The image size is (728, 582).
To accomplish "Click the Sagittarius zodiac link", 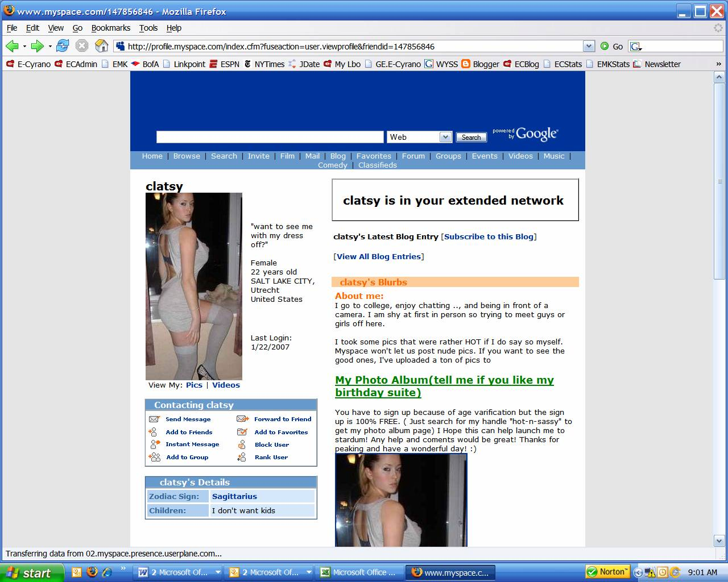I will click(x=234, y=496).
